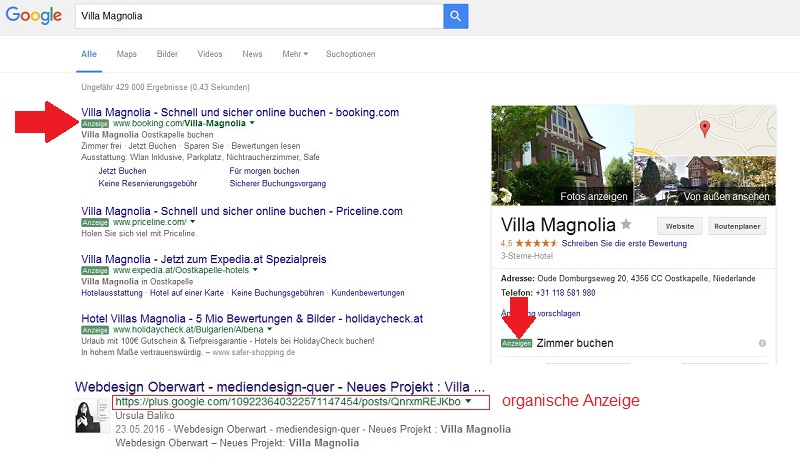Screen dimensions: 800x469
Task: Open the Mehr dropdown menu
Action: [295, 54]
